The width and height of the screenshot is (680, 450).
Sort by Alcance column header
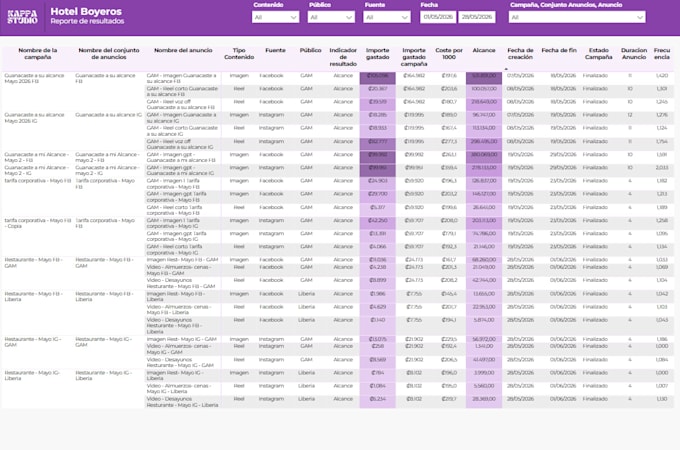(x=484, y=50)
